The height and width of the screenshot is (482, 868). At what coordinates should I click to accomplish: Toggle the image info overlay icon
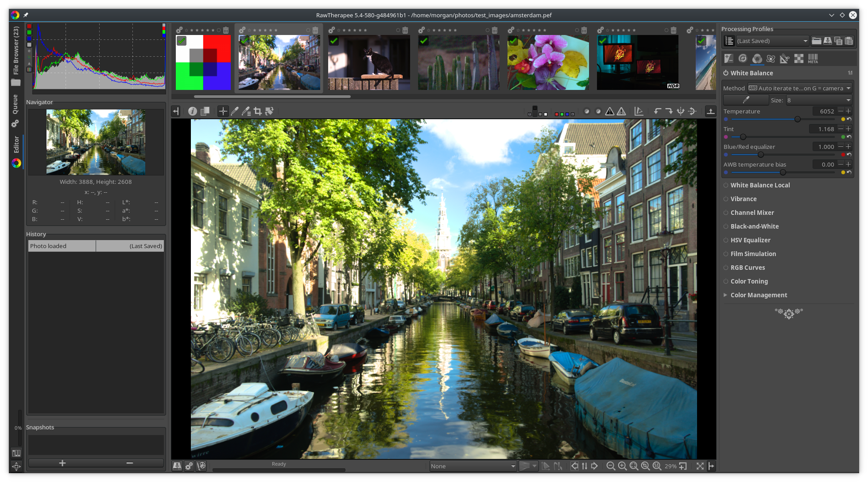click(x=192, y=112)
